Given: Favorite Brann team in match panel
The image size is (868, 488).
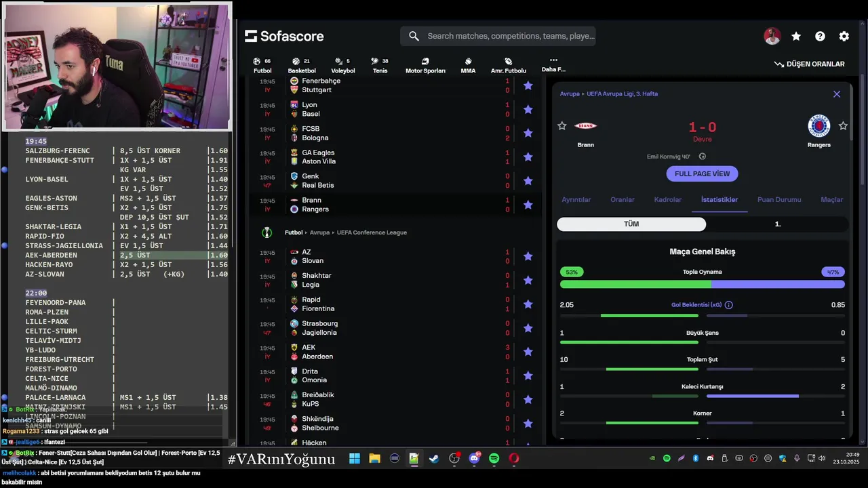Looking at the screenshot, I should (x=561, y=126).
